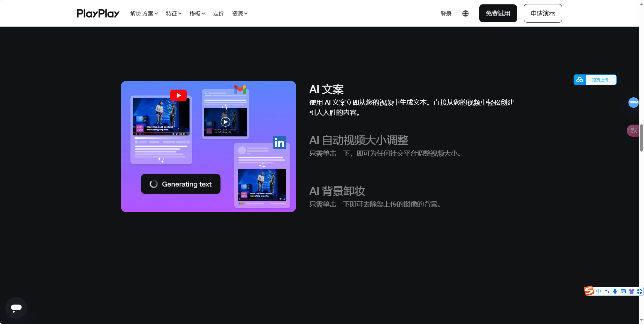The height and width of the screenshot is (324, 644).
Task: Click the 免费试用 button
Action: tap(498, 13)
